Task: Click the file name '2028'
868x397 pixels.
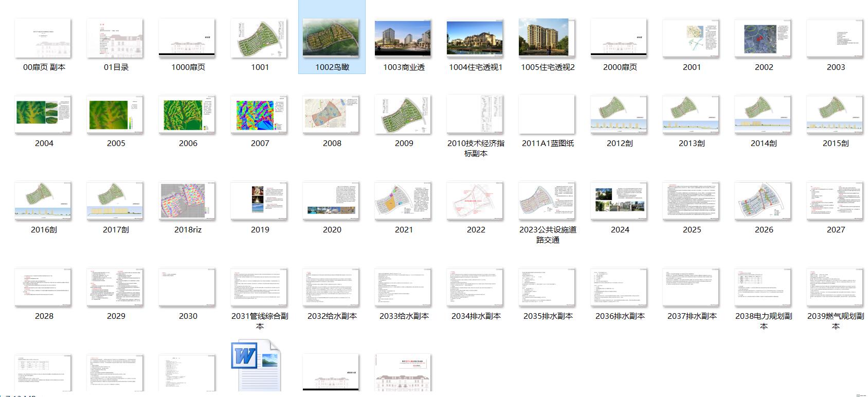Action: pyautogui.click(x=44, y=316)
